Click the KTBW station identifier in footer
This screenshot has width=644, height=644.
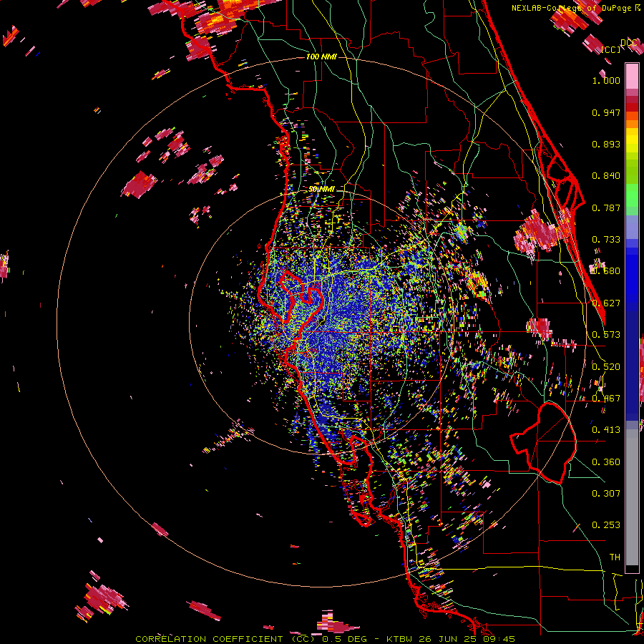point(401,639)
